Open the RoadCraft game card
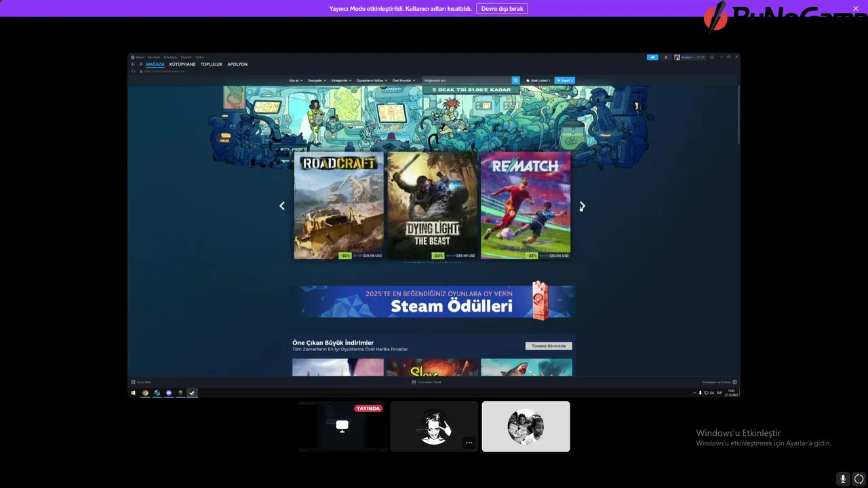This screenshot has height=488, width=868. [338, 205]
